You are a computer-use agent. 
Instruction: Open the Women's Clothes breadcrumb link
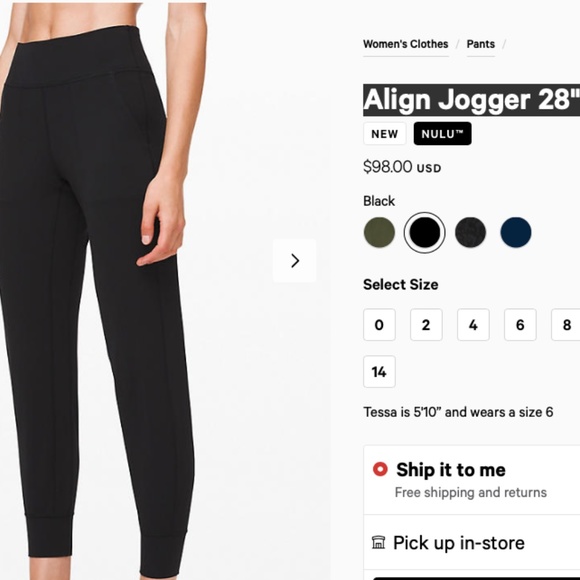tap(406, 44)
